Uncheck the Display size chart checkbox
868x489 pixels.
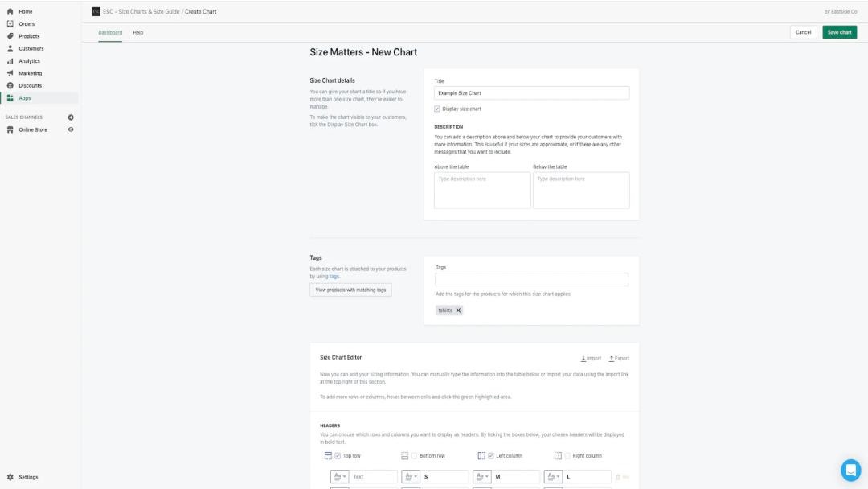point(437,109)
